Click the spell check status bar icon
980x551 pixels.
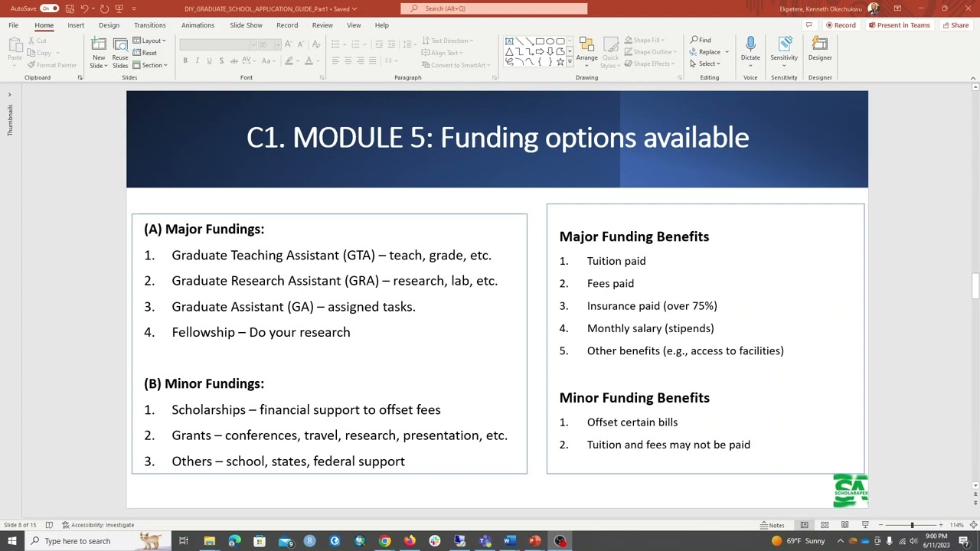pos(49,525)
